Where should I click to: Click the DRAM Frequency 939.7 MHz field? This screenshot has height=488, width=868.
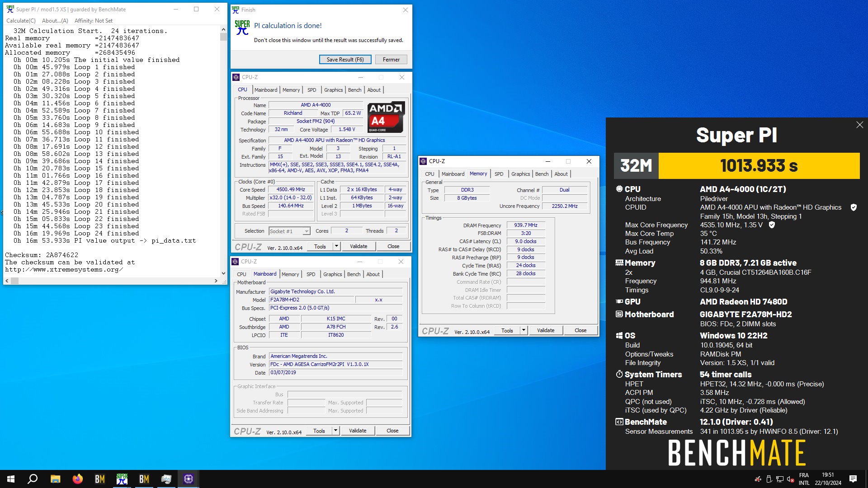(x=526, y=225)
